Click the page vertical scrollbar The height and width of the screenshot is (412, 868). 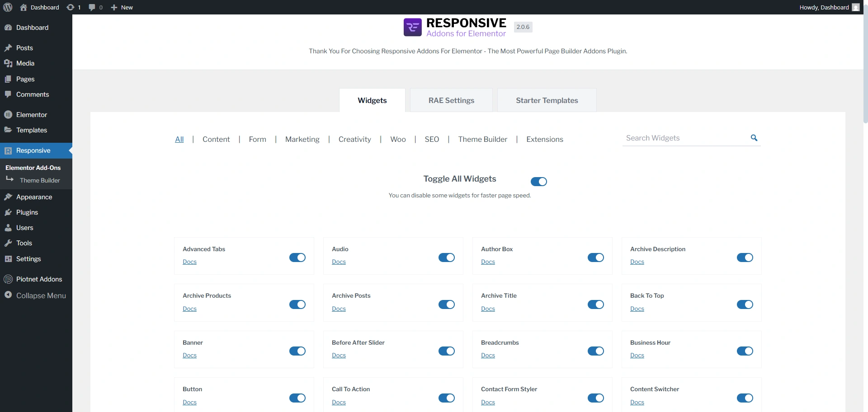(x=865, y=63)
